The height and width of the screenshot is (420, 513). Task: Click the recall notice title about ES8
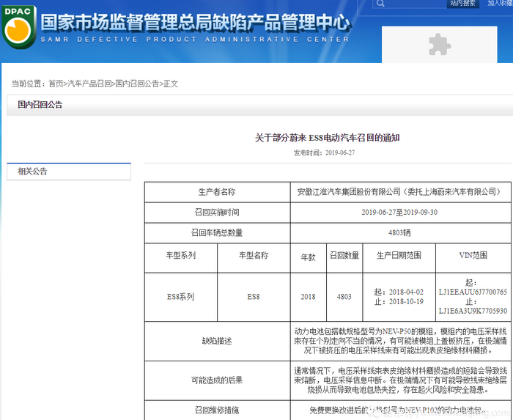(x=327, y=138)
